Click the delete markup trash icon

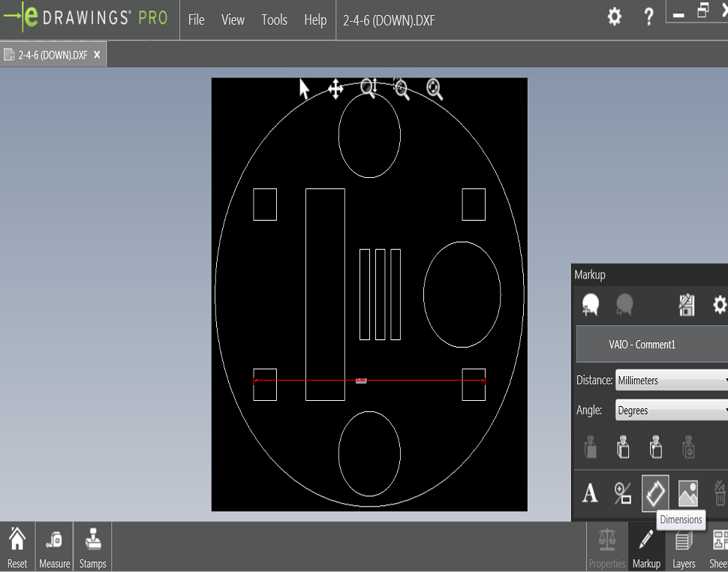pyautogui.click(x=720, y=493)
